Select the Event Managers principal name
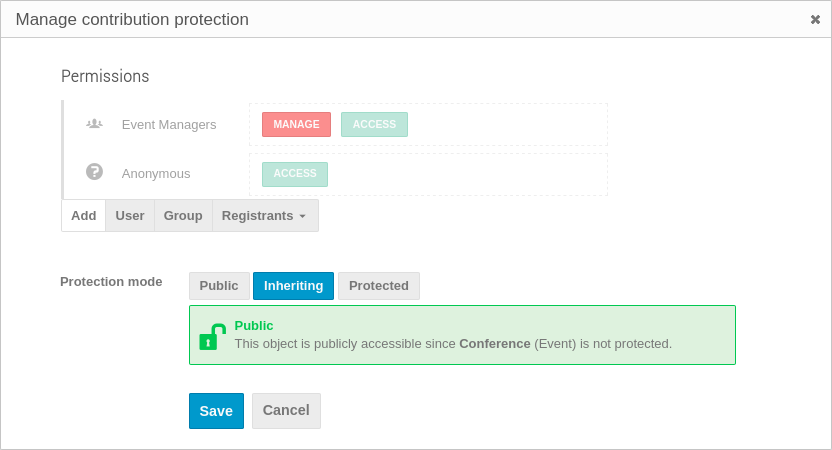The image size is (832, 450). click(169, 125)
